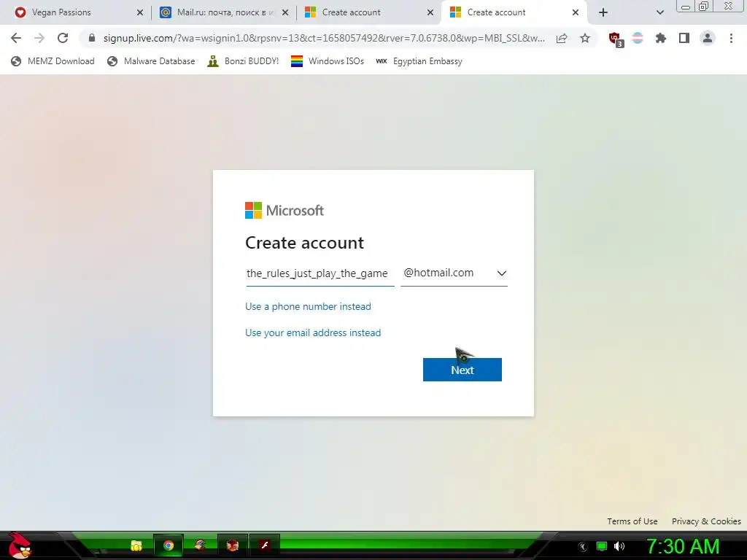Click green monitor icon in tray
Viewport: 747px width, 560px height.
602,546
